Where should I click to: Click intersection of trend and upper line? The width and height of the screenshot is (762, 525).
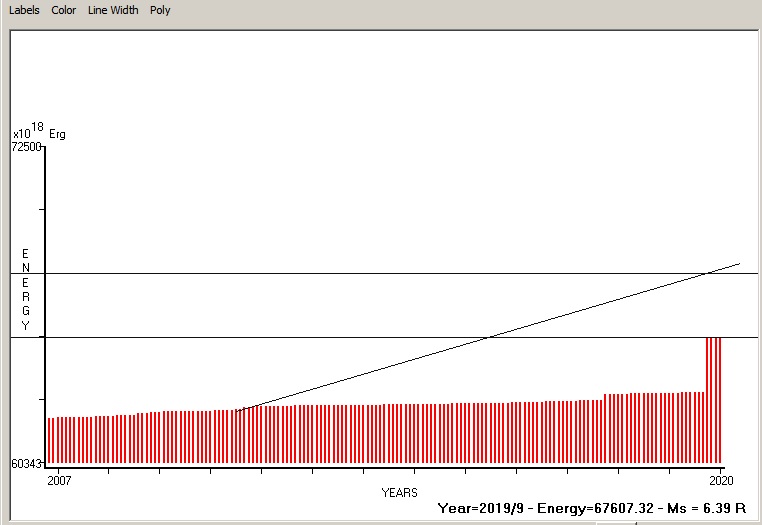tap(707, 273)
